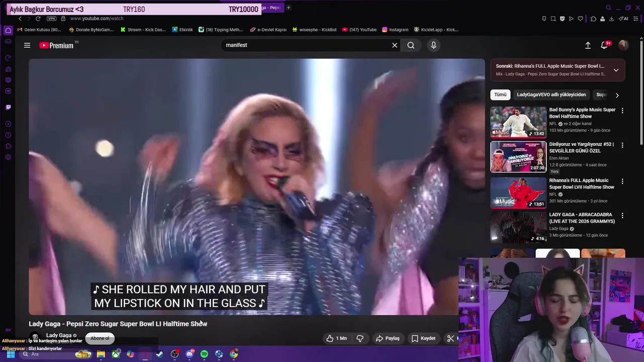Viewport: 644px width, 362px height.
Task: Open Google Chrome from the taskbar
Action: pos(234,354)
